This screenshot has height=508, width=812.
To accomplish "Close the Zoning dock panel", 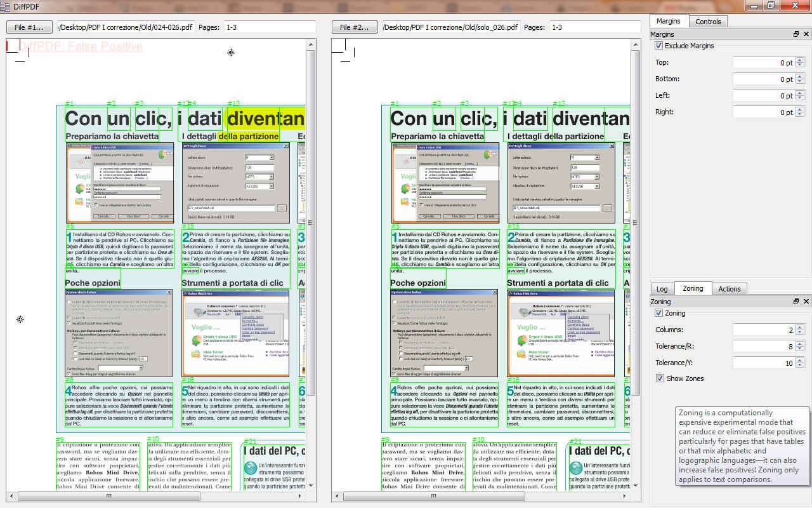I will [x=806, y=302].
